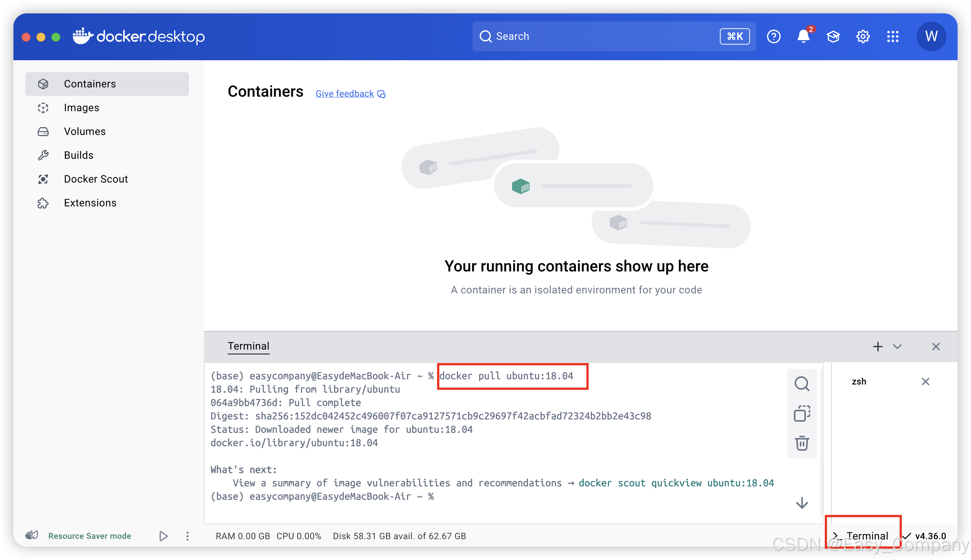Click the Give feedback link
This screenshot has height=560, width=971.
[x=345, y=93]
